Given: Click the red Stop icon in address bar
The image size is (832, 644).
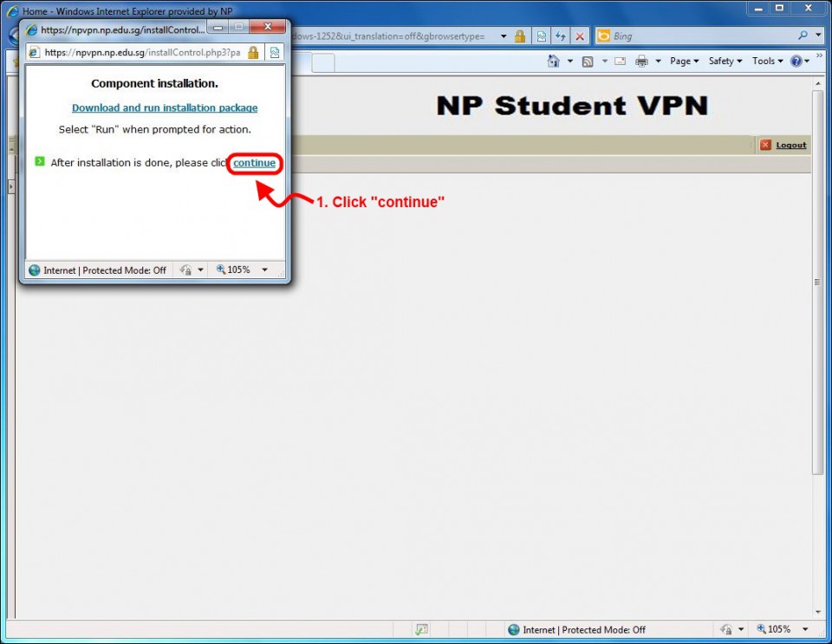Looking at the screenshot, I should click(580, 36).
